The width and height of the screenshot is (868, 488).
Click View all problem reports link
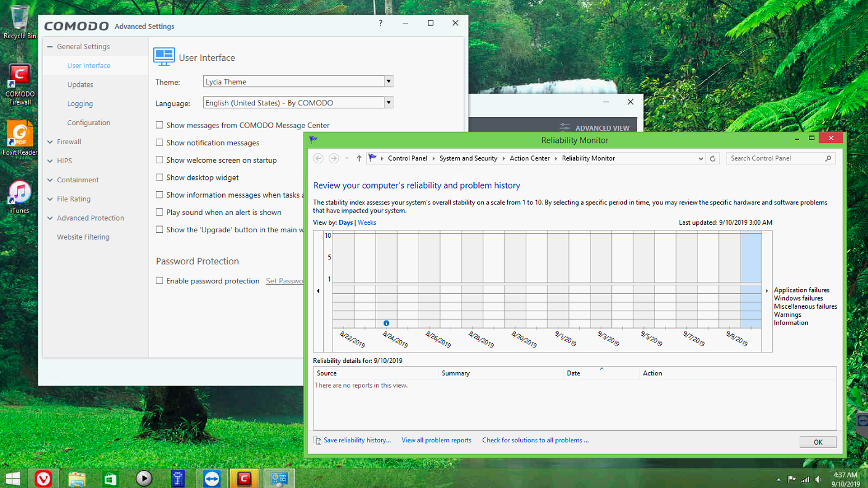(x=436, y=440)
